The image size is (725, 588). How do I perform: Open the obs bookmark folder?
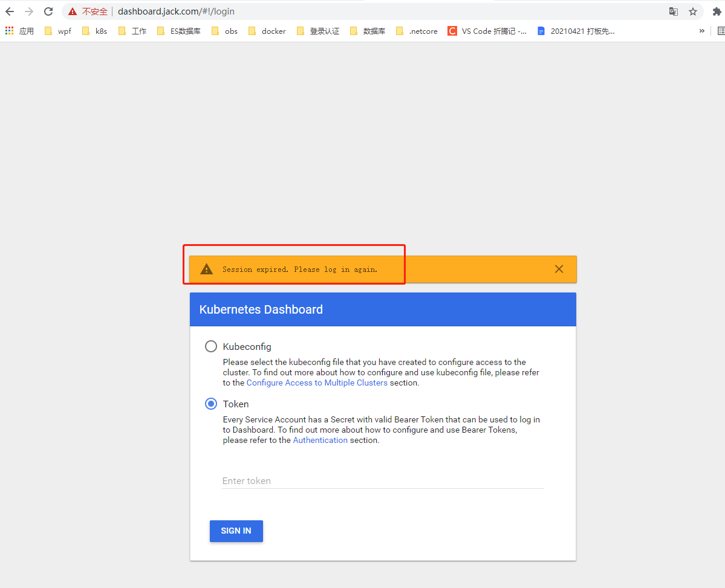[x=224, y=31]
